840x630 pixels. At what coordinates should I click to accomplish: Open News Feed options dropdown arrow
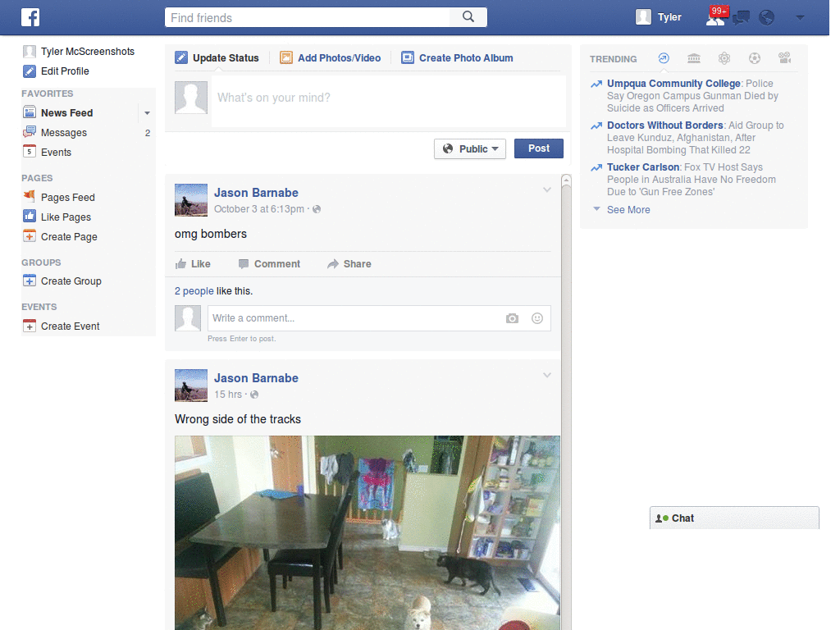pyautogui.click(x=147, y=113)
